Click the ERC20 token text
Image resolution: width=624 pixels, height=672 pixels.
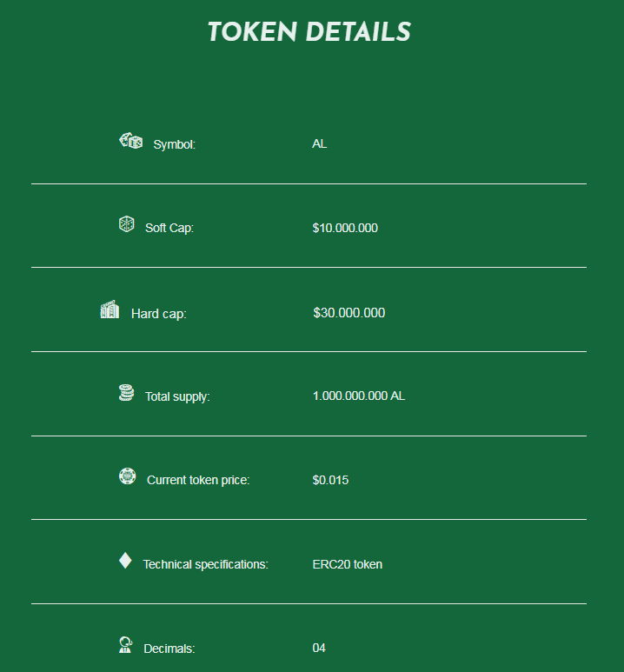pyautogui.click(x=348, y=564)
